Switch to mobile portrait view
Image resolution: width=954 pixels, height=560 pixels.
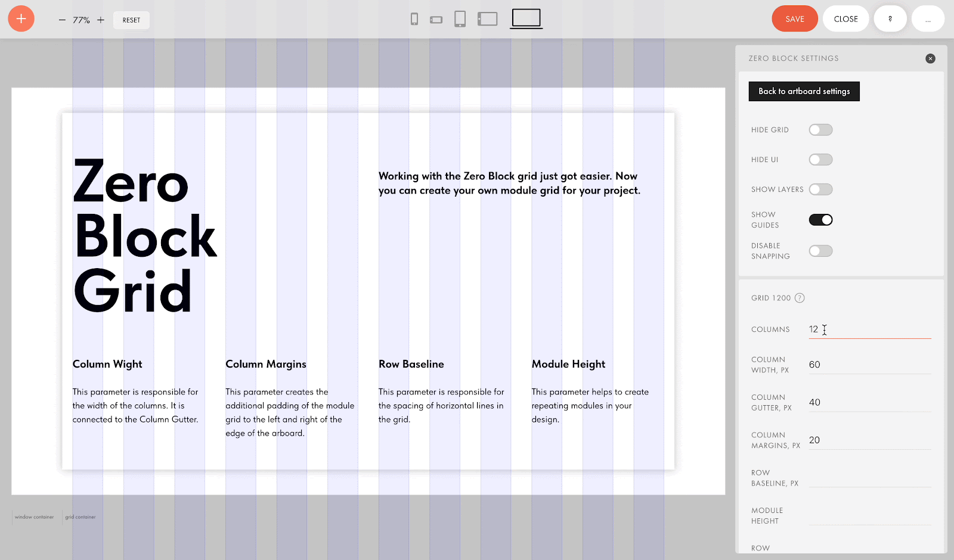414,19
